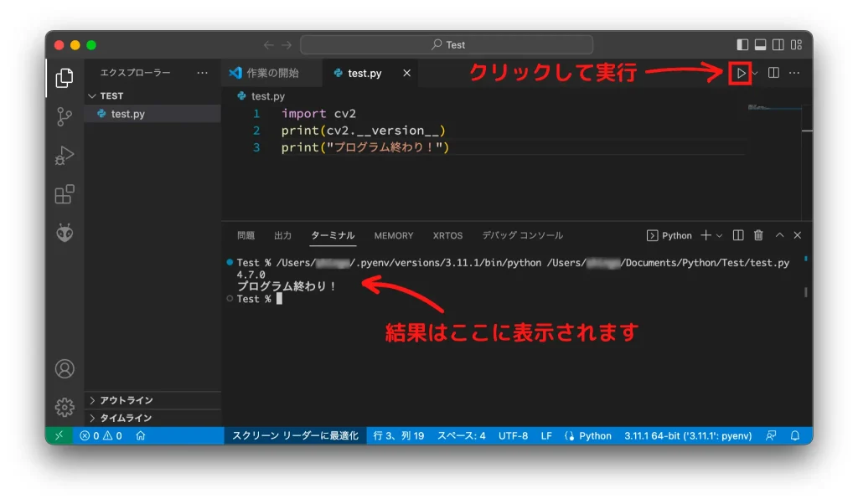Toggle the primary sidebar layout button
Viewport: 858px width, 504px height.
742,45
